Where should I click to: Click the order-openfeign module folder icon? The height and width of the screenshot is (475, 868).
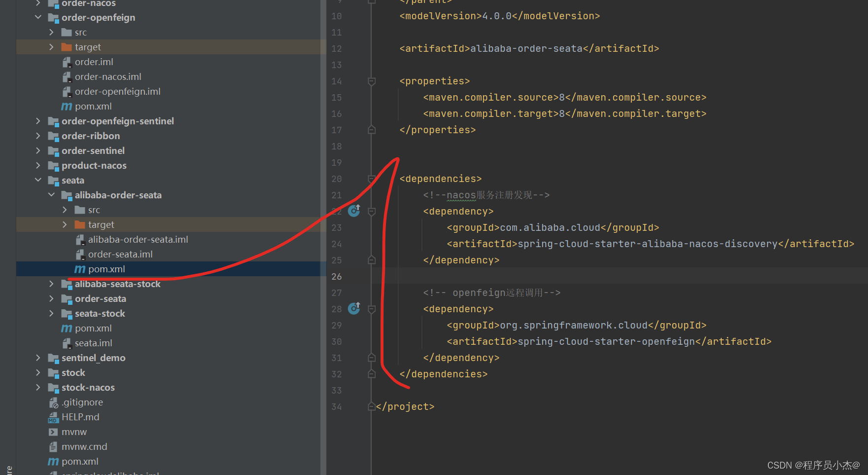(53, 18)
